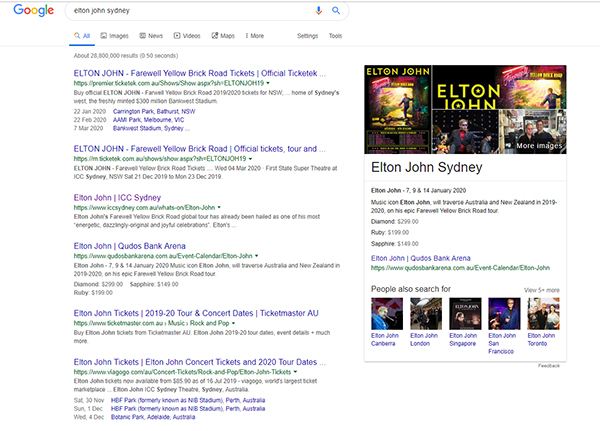The height and width of the screenshot is (431, 600).
Task: Switch to News tab
Action: click(151, 36)
